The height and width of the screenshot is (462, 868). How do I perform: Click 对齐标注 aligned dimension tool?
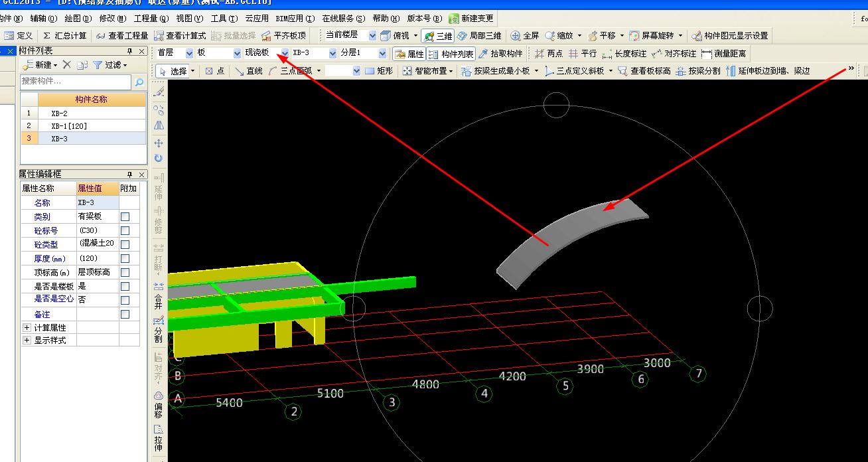pyautogui.click(x=674, y=54)
